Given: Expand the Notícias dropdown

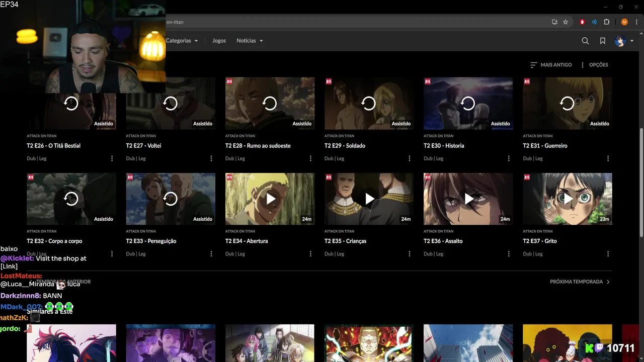Looking at the screenshot, I should [x=250, y=41].
